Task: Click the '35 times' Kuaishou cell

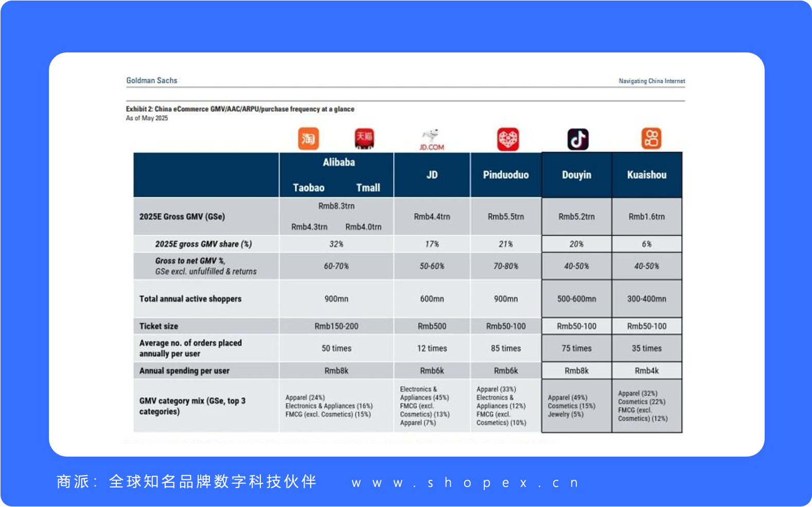Action: [647, 348]
